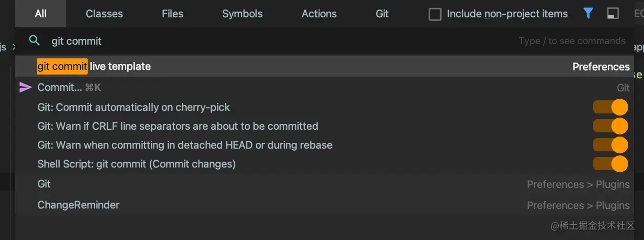Open the Git tab
The height and width of the screenshot is (240, 644).
(382, 14)
